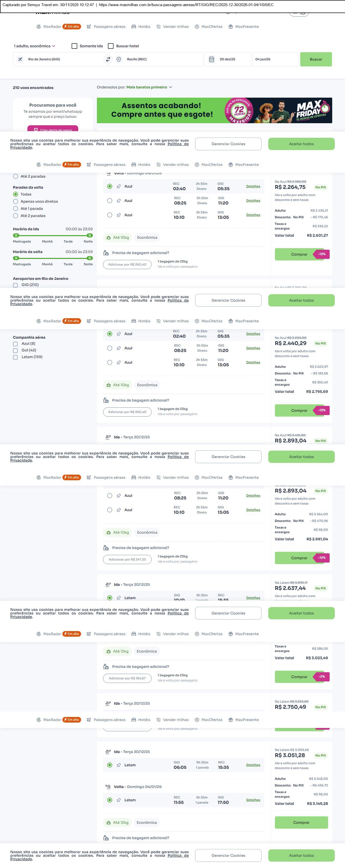Open the 1 adulto, econômica passenger dropdown

coord(35,46)
